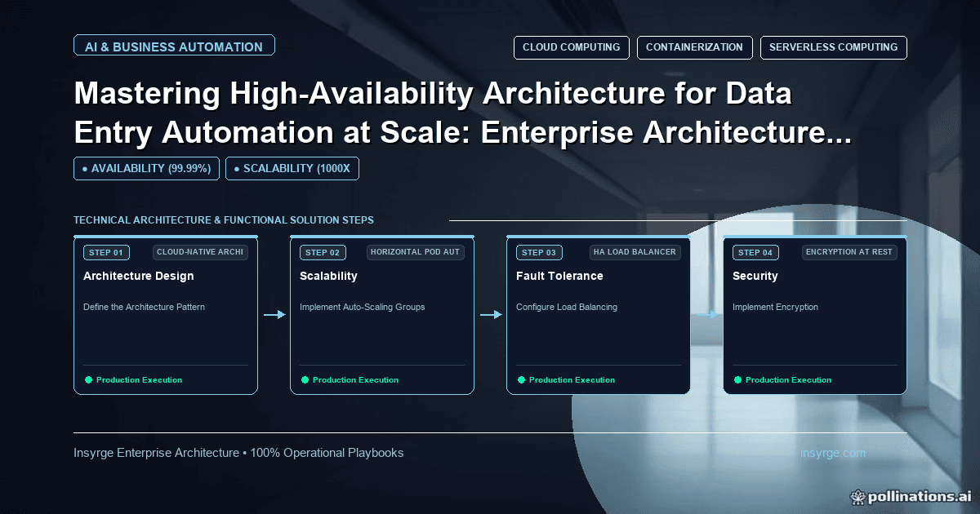Click green status dot in Architecture Design card
The image size is (980, 514).
pyautogui.click(x=88, y=379)
